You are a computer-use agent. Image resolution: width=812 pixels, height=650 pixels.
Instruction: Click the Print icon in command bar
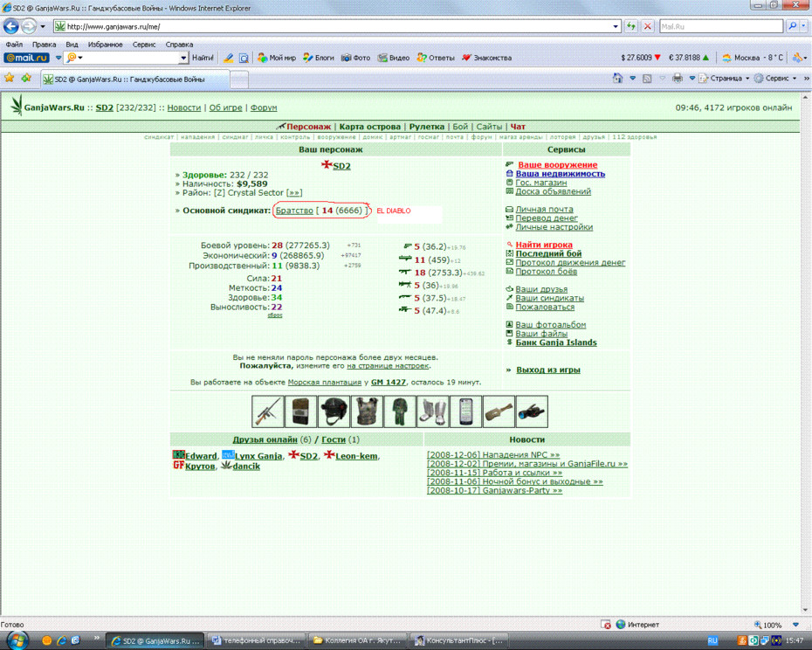(x=678, y=79)
